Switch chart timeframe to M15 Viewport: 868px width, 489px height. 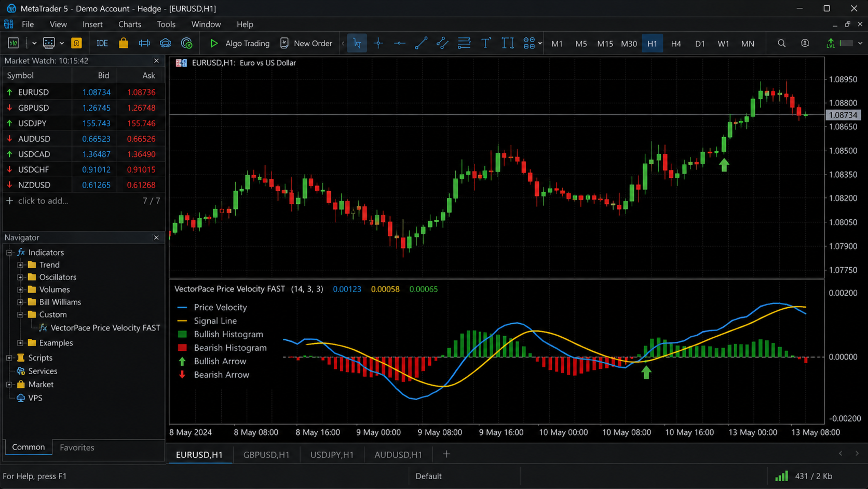point(605,44)
